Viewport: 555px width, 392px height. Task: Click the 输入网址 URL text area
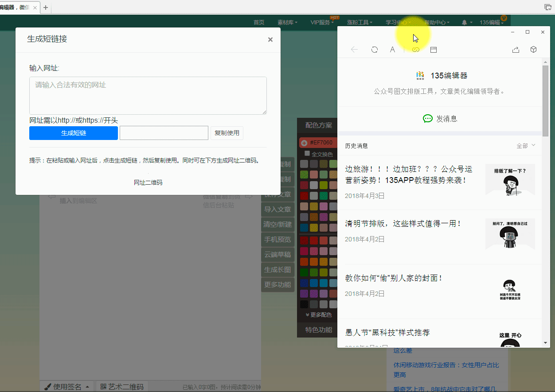point(148,96)
